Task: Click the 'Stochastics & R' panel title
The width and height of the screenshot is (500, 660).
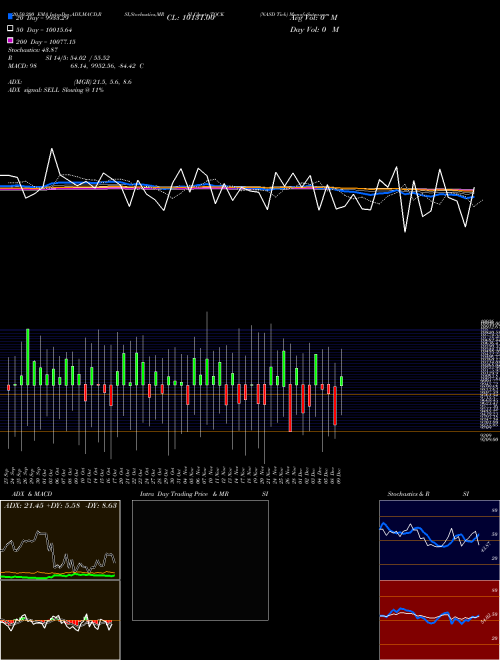Action: click(408, 494)
